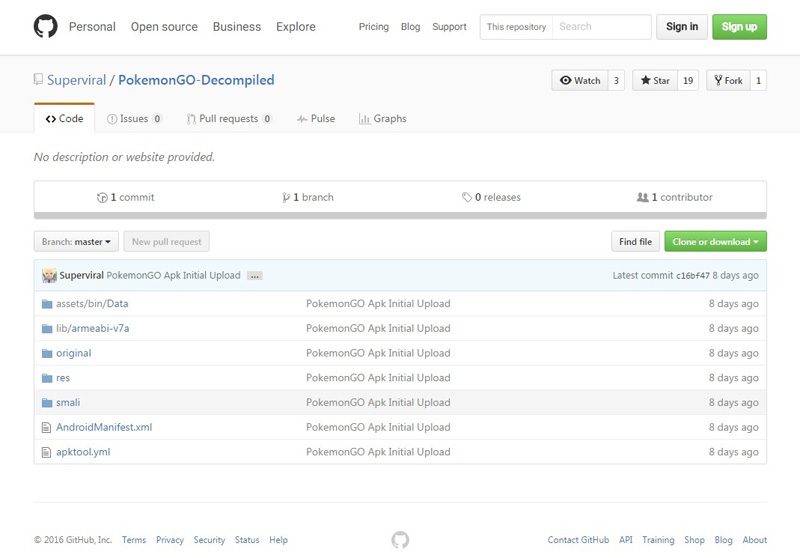Click the folder icon for assets/bin/Data
Image resolution: width=800 pixels, height=558 pixels.
tap(47, 304)
